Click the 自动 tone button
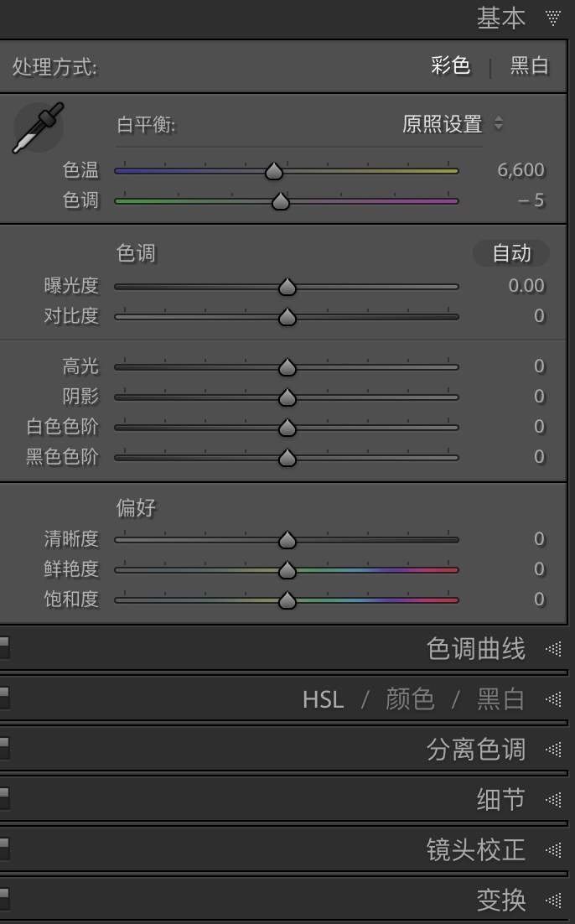This screenshot has height=924, width=575. [x=511, y=253]
